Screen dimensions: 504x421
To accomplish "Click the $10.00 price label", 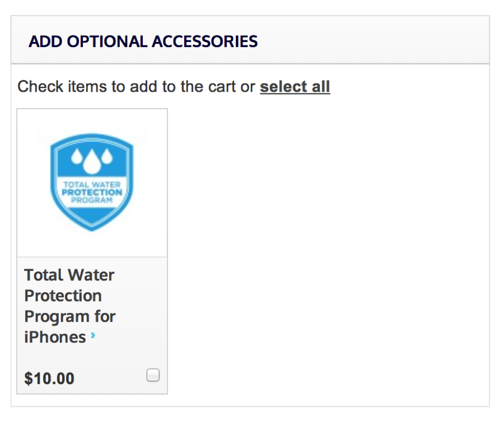I will (49, 378).
